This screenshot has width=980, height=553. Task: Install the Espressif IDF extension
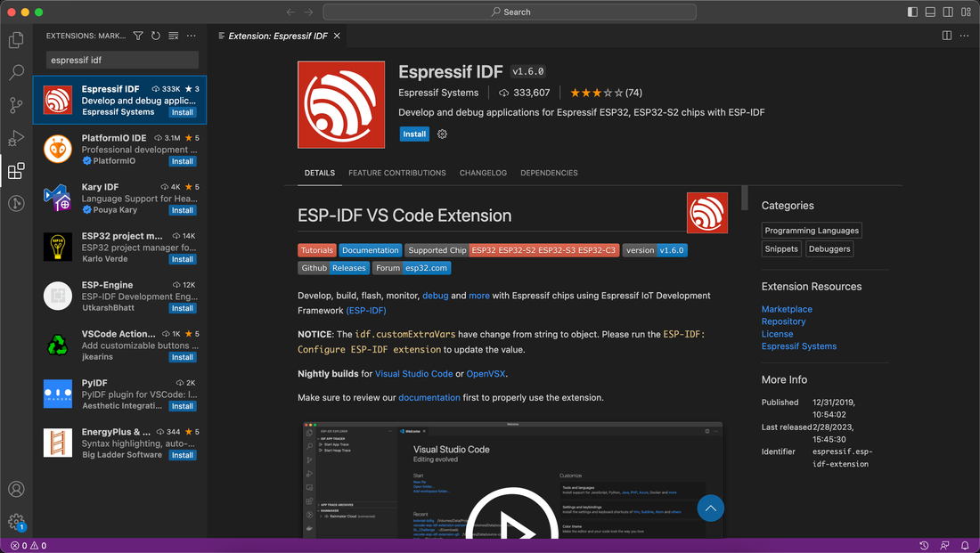click(414, 134)
